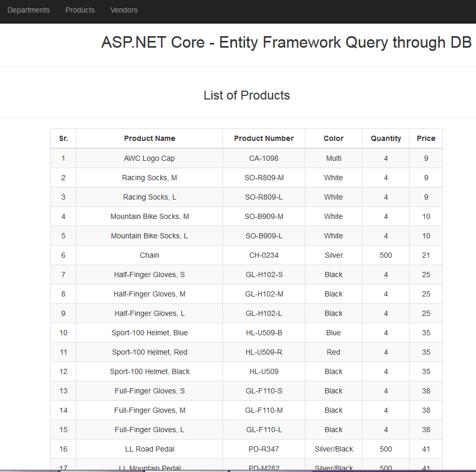
Task: Click product number SO-R809-M cell
Action: 264,177
